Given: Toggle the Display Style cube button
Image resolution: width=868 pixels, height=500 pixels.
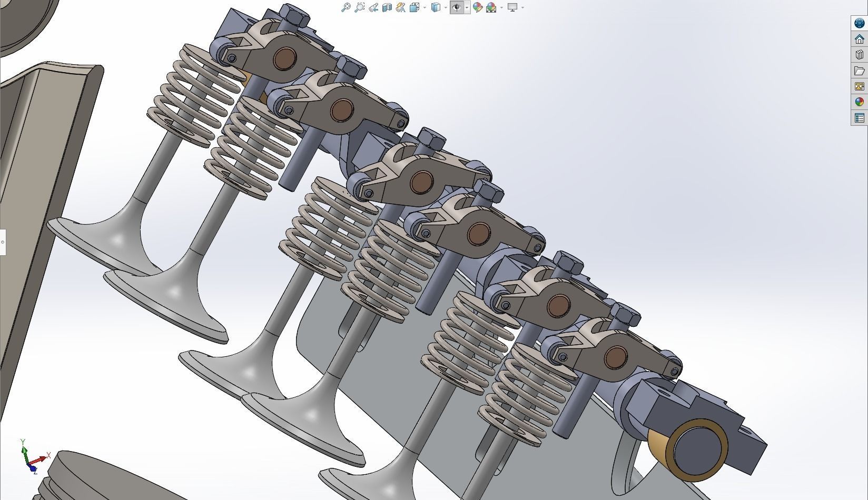Looking at the screenshot, I should [x=435, y=7].
